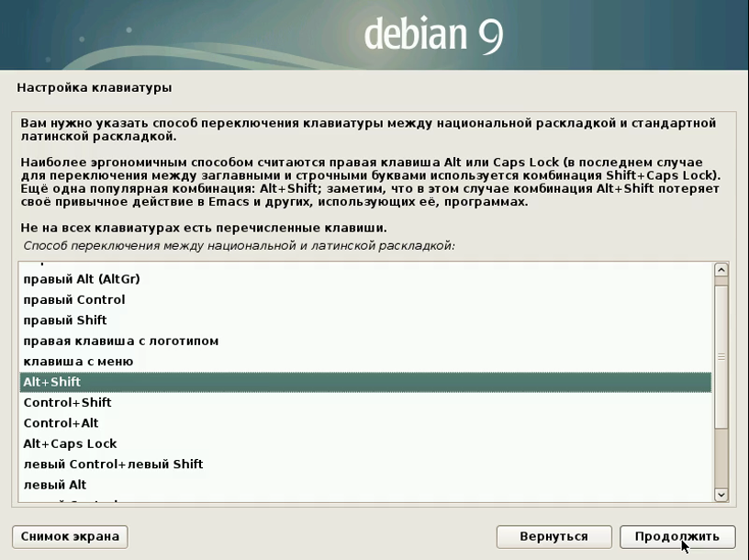The image size is (749, 560).
Task: Go back with the Вернуться button
Action: pos(553,536)
